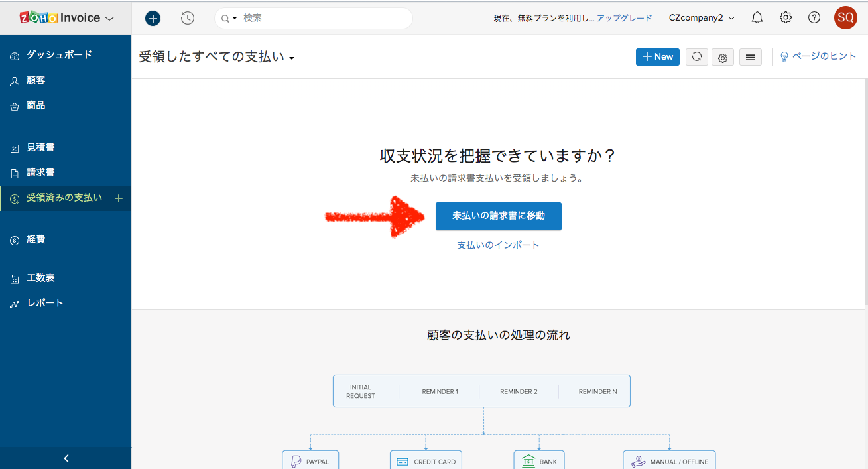
Task: Click the 経費 coin icon
Action: point(15,240)
